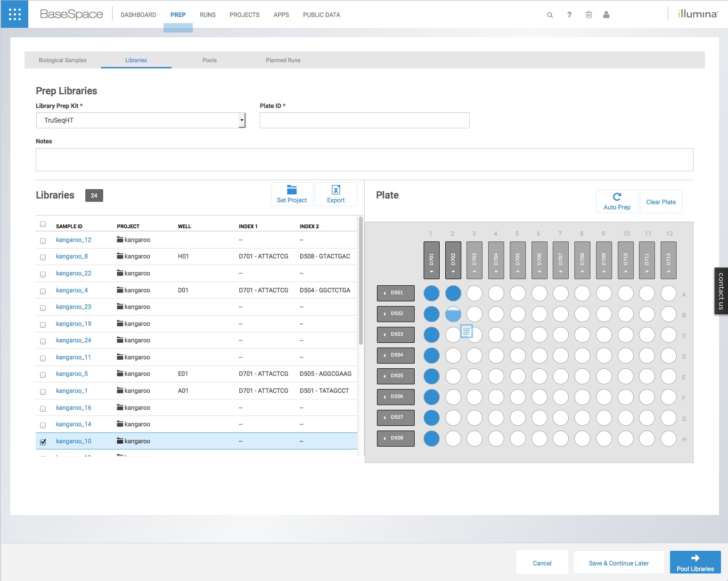Image resolution: width=728 pixels, height=581 pixels.
Task: Check the kangaroo_16 row checkbox
Action: click(43, 408)
